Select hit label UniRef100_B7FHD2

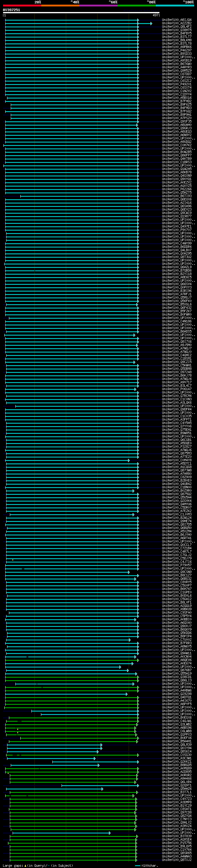tap(177, 101)
